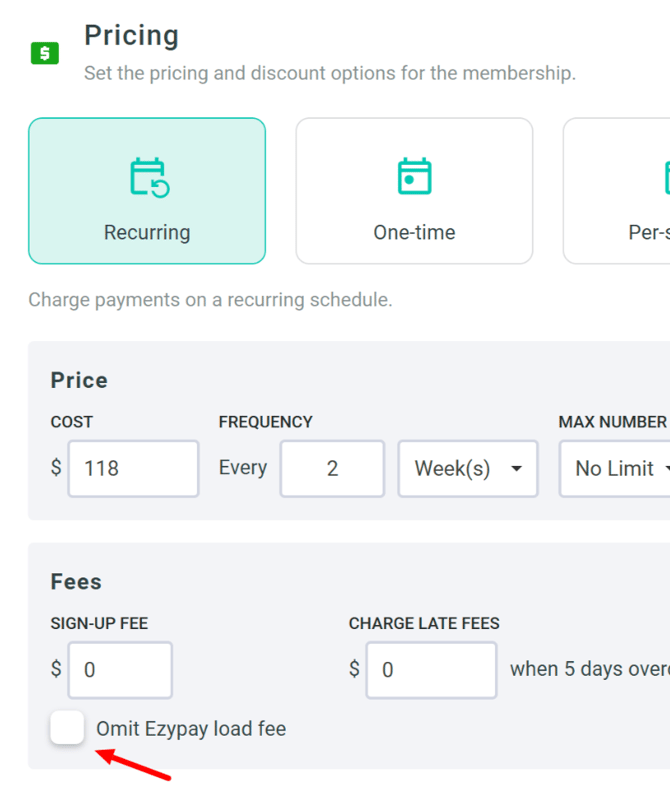This screenshot has height=789, width=670.
Task: Click the green dollar Pricing icon
Action: 45,53
